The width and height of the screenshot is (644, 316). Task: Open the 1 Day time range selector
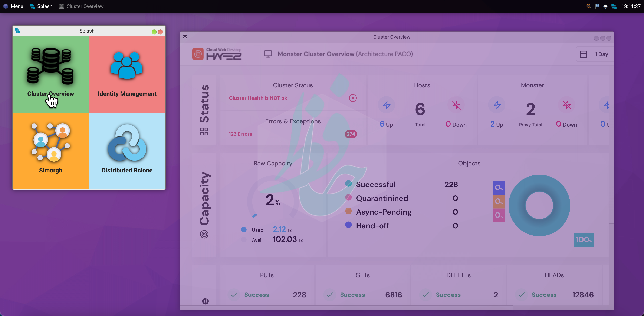click(601, 54)
